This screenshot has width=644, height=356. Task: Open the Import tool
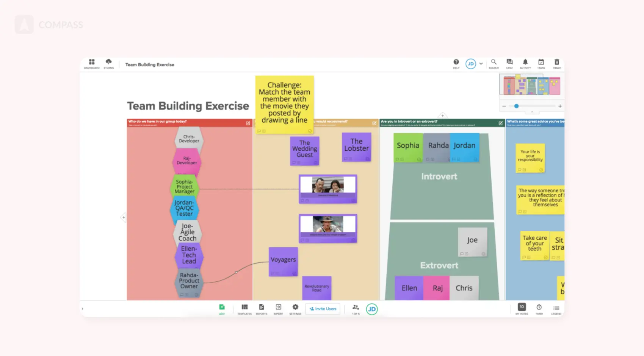[278, 309]
